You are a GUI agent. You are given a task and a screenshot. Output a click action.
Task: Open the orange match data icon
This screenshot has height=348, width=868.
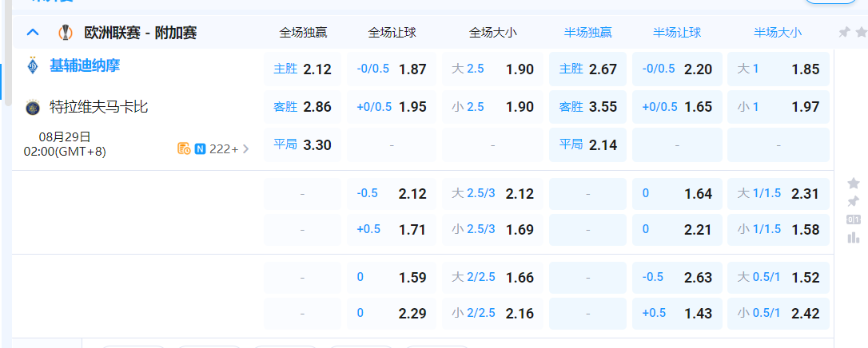pos(184,148)
